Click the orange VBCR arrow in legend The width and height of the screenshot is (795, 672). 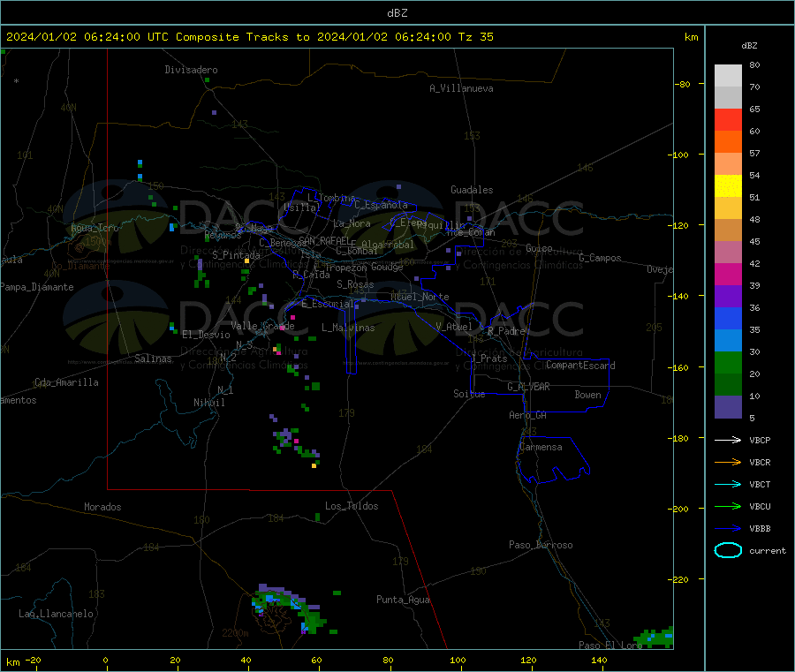click(x=728, y=462)
